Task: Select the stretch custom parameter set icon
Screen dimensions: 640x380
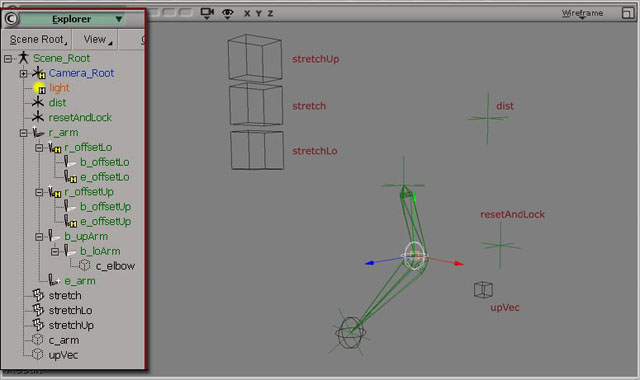Action: click(x=38, y=295)
